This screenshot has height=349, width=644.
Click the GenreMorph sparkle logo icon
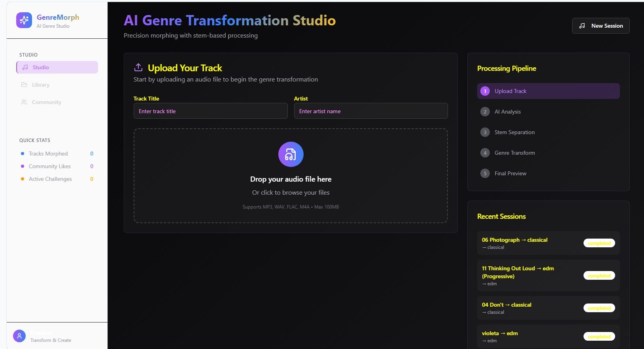(24, 20)
